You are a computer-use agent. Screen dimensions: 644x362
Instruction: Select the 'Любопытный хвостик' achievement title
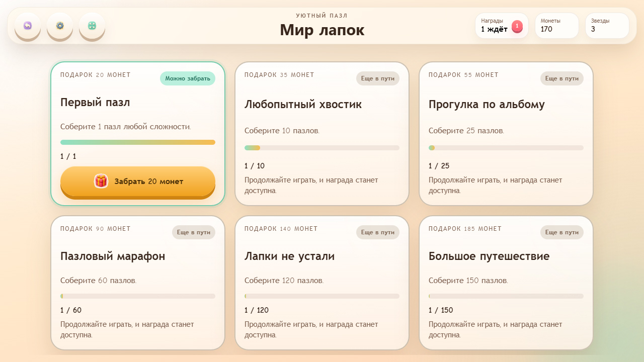pyautogui.click(x=303, y=105)
